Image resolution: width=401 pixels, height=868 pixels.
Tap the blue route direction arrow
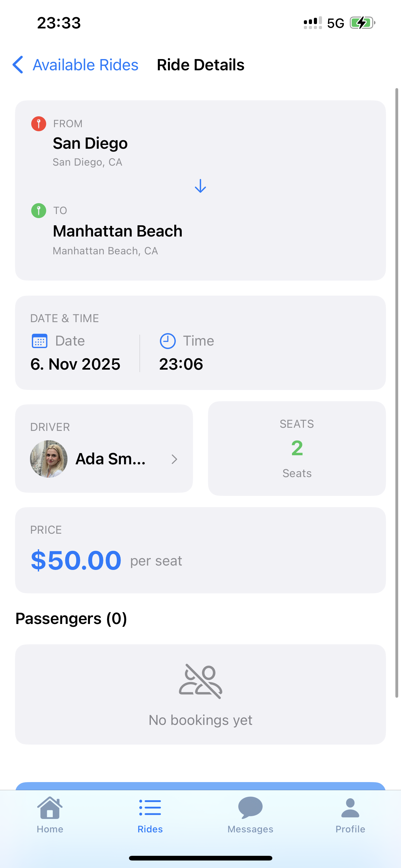tap(200, 186)
